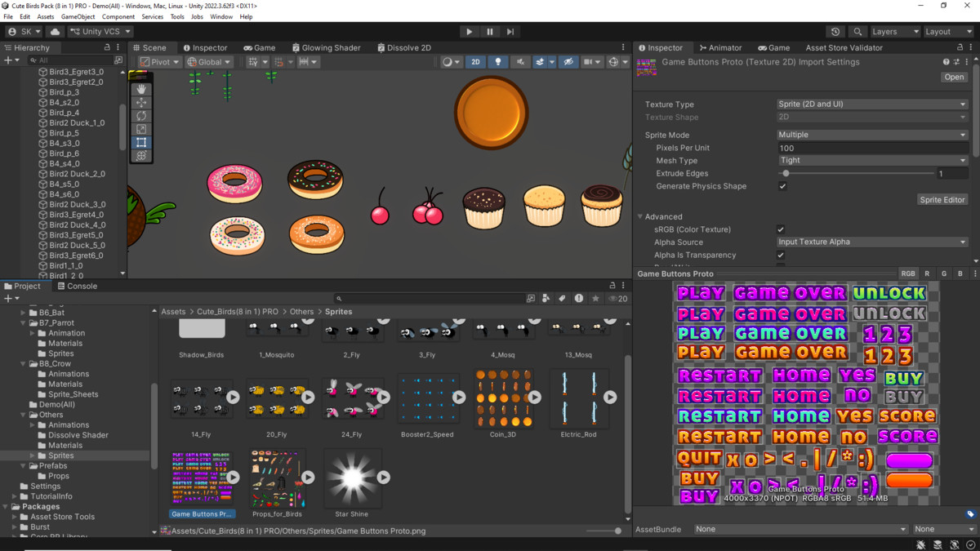Select the Hand tool in Scene view
The width and height of the screenshot is (980, 551).
click(x=141, y=89)
